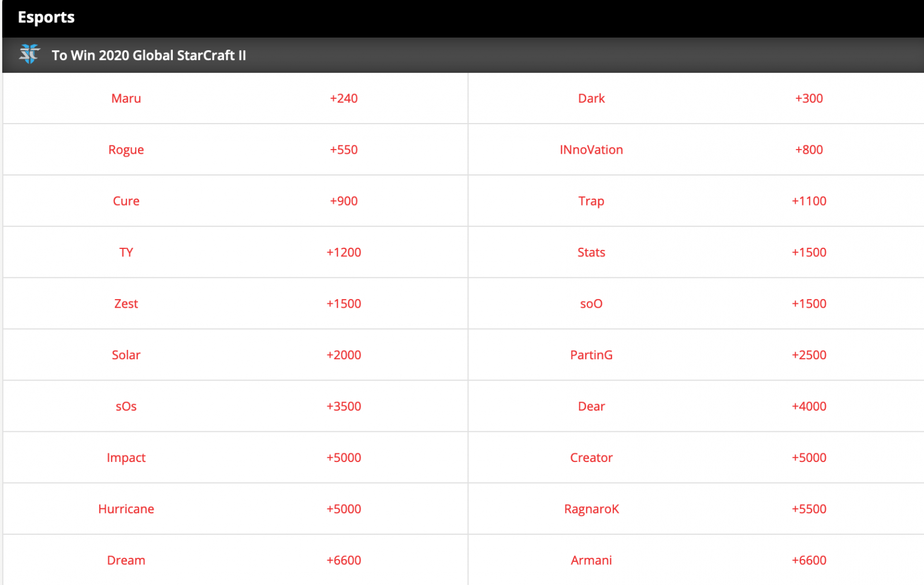Select RagnaroK's +5500 odds
Image resolution: width=924 pixels, height=585 pixels.
click(x=809, y=509)
